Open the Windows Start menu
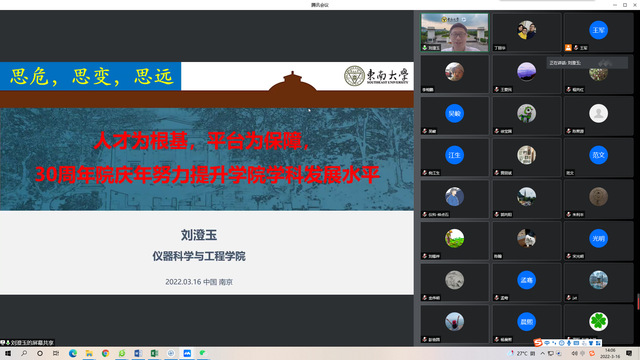The width and height of the screenshot is (640, 360). click(x=8, y=353)
